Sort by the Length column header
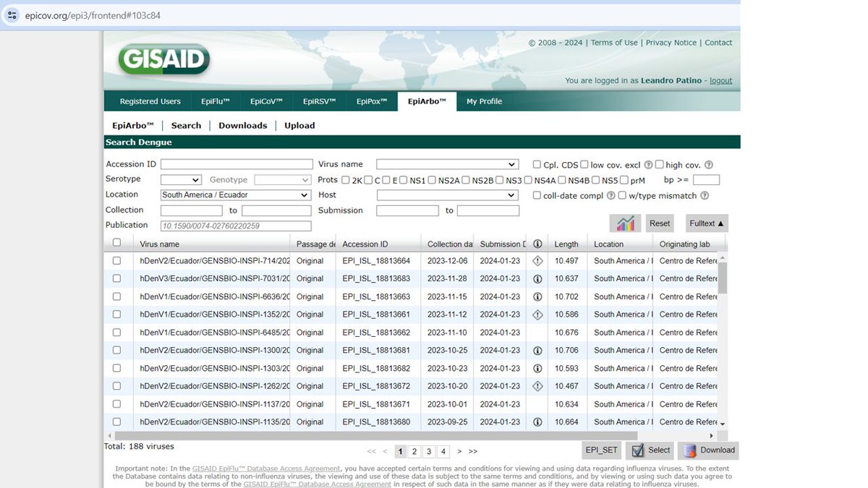 [567, 244]
